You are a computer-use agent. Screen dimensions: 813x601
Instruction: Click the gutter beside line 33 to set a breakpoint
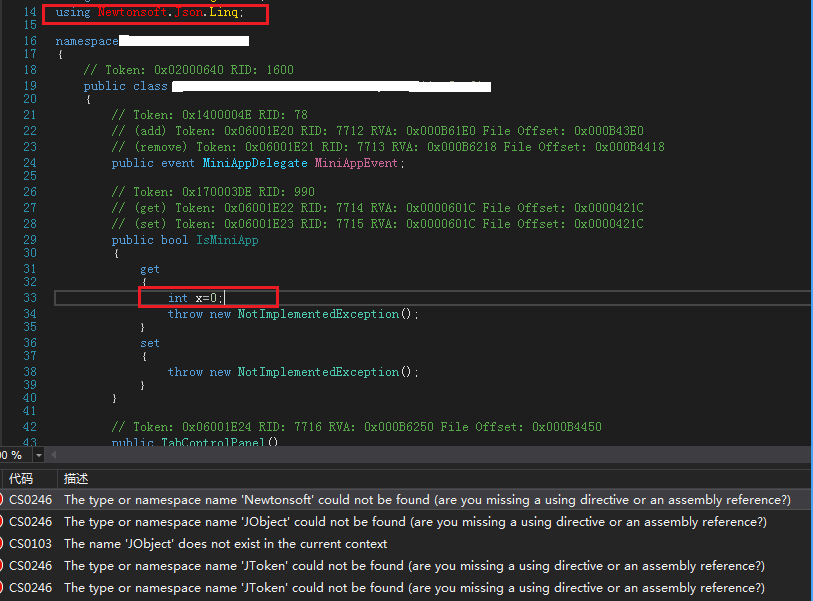click(x=8, y=297)
